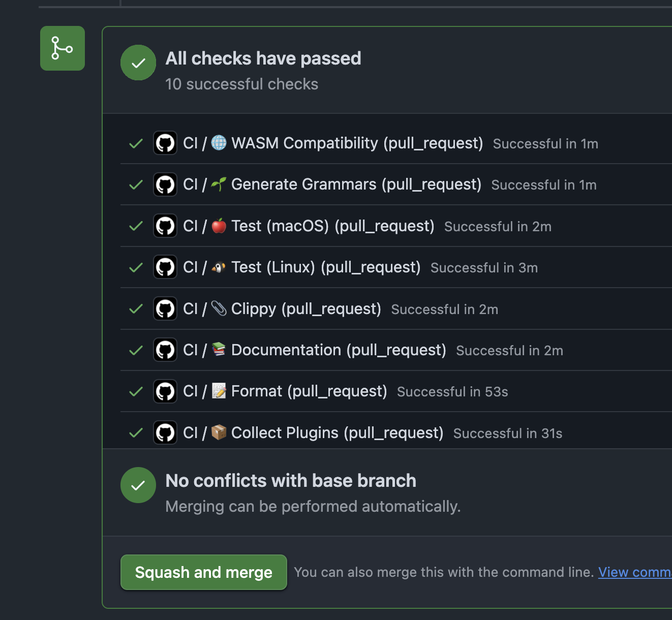Image resolution: width=672 pixels, height=620 pixels.
Task: Open the 'View command line' link
Action: click(635, 572)
